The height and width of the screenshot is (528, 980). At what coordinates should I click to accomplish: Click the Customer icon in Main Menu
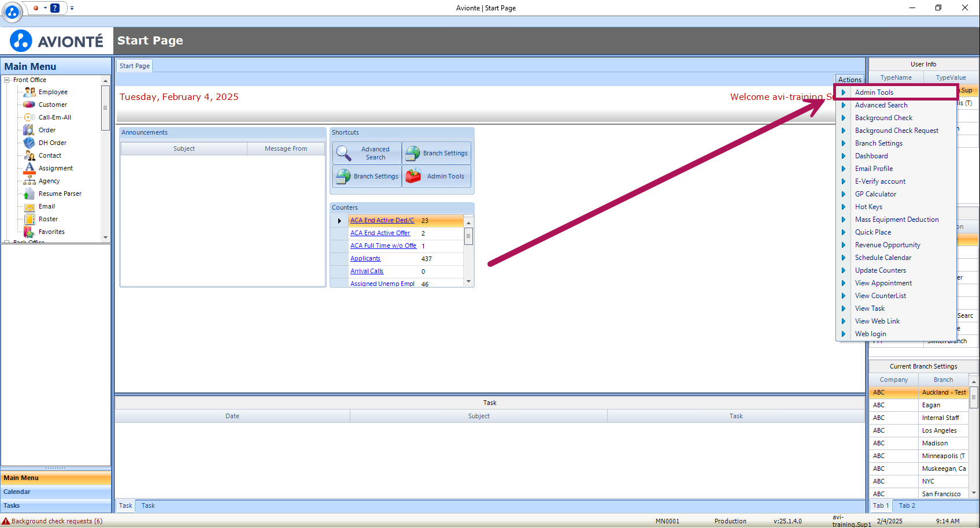pyautogui.click(x=29, y=105)
